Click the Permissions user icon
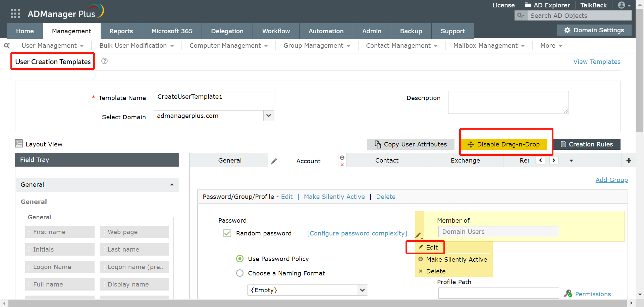Viewport: 644px width, 307px height. (568, 294)
